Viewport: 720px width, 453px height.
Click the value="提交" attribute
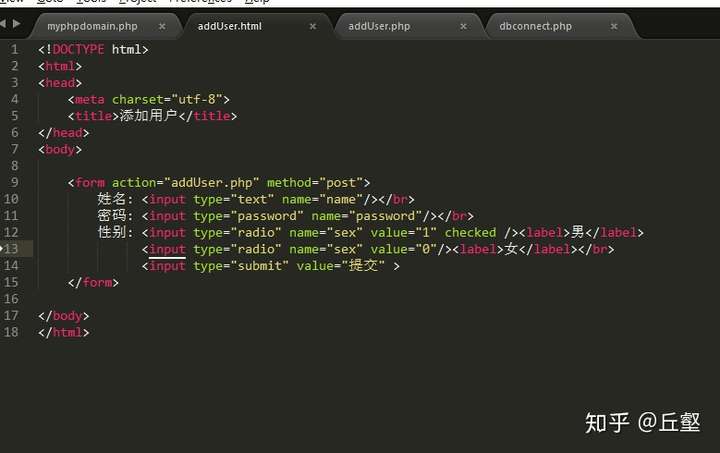point(340,266)
